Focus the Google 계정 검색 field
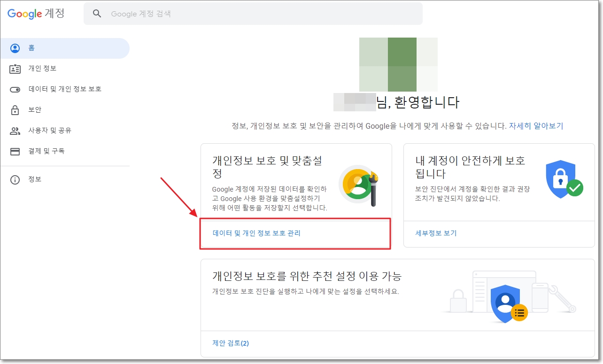Viewport: 603px width, 364px height. pos(253,14)
